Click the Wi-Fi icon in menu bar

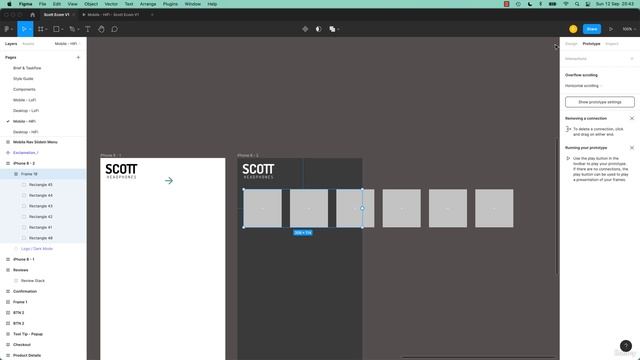pyautogui.click(x=565, y=4)
